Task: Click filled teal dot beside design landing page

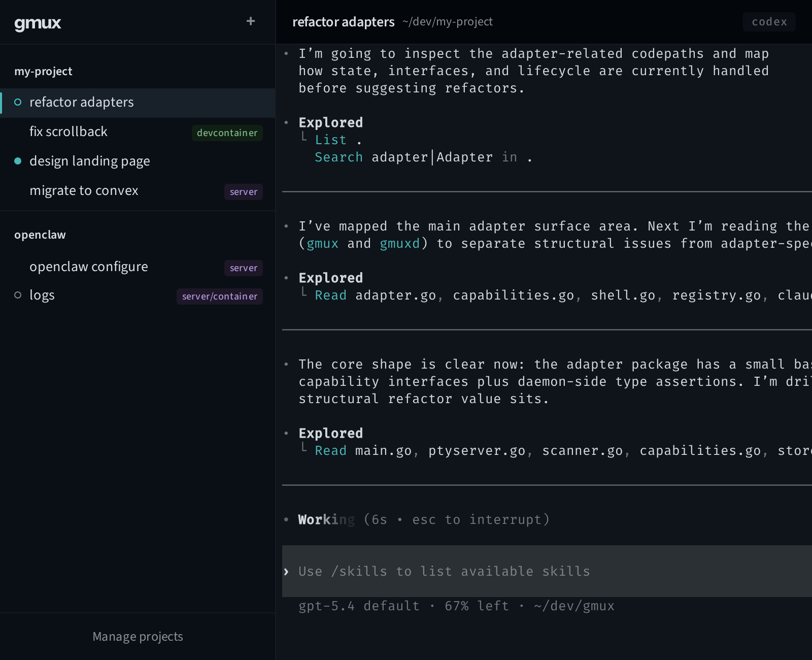Action: tap(18, 161)
